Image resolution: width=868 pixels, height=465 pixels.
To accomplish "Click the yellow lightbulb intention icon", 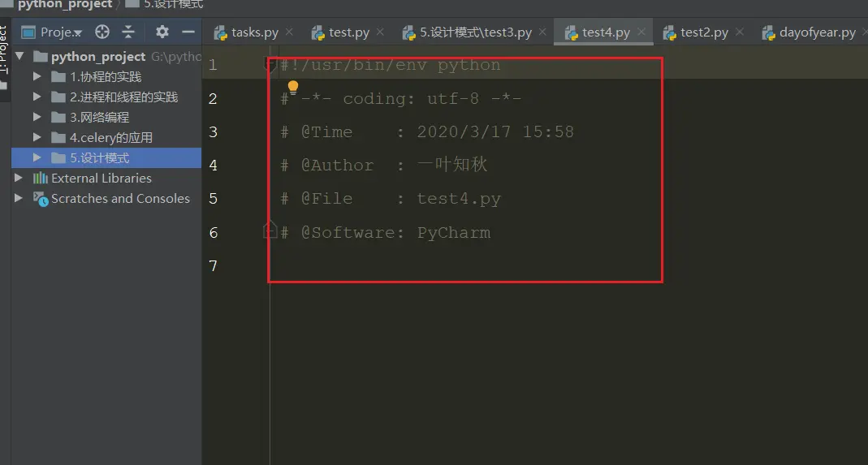I will [293, 87].
